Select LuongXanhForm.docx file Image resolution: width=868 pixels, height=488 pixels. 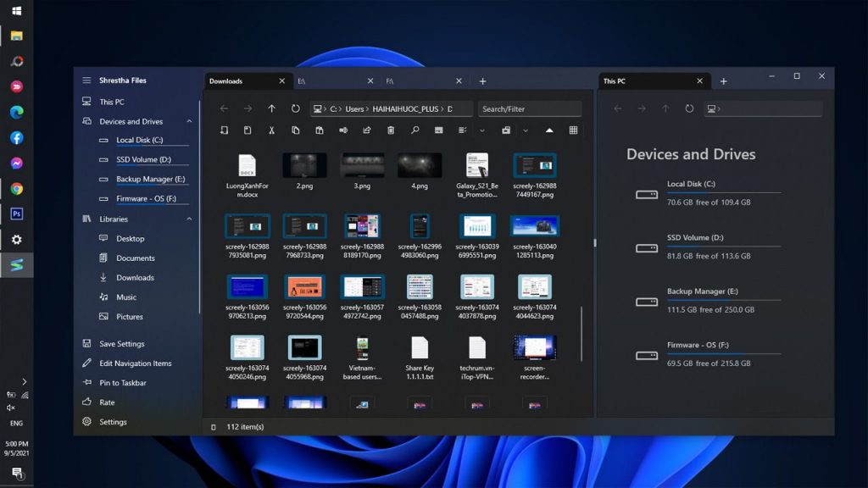(247, 176)
